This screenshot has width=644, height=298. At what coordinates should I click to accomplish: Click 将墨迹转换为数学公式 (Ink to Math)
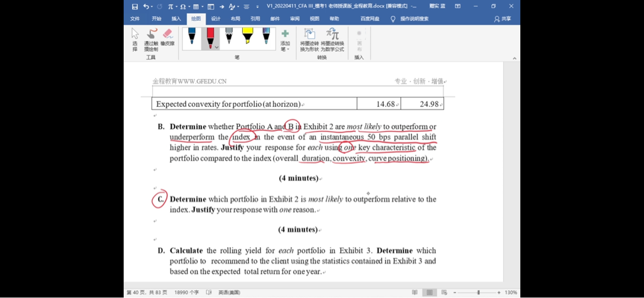click(333, 40)
